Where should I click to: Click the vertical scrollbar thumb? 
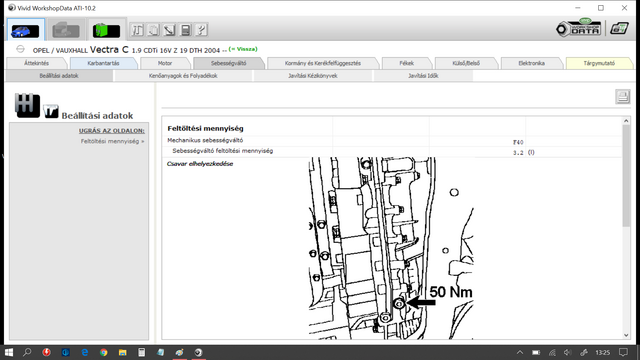point(626,176)
